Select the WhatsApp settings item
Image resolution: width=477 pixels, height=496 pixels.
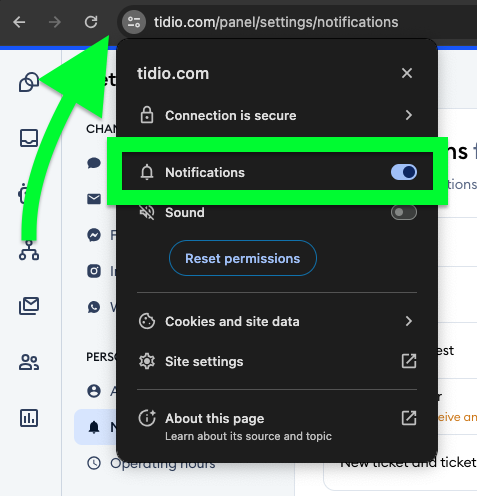coord(94,307)
